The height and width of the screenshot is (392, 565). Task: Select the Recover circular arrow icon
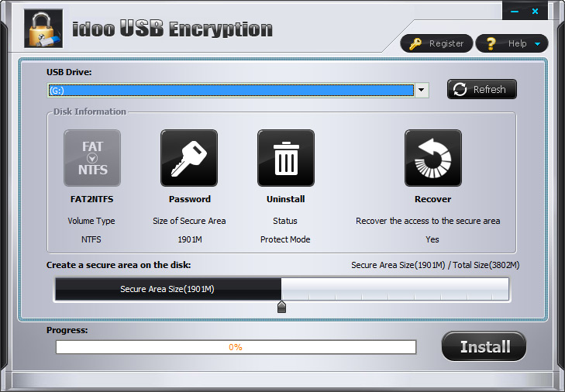click(432, 158)
